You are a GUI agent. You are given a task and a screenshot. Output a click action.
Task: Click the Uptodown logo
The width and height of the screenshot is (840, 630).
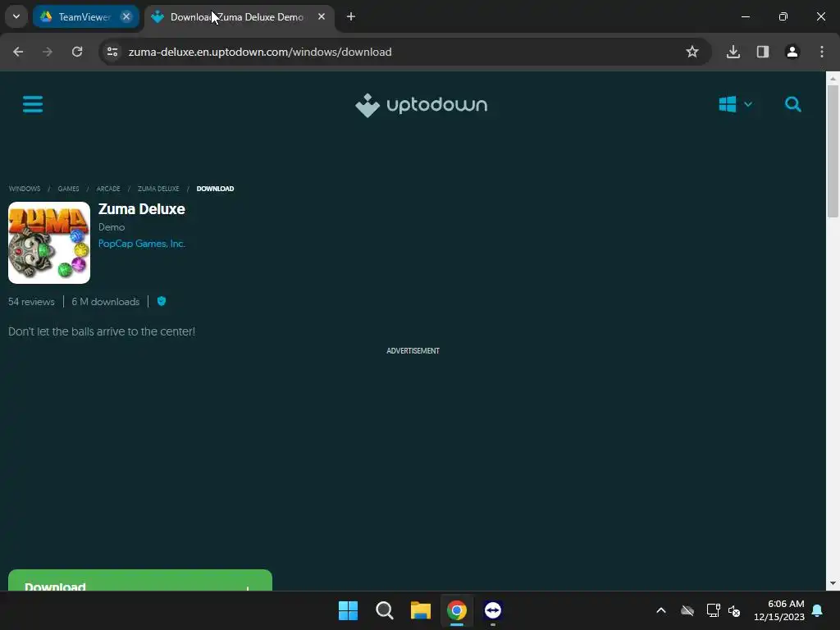[421, 105]
